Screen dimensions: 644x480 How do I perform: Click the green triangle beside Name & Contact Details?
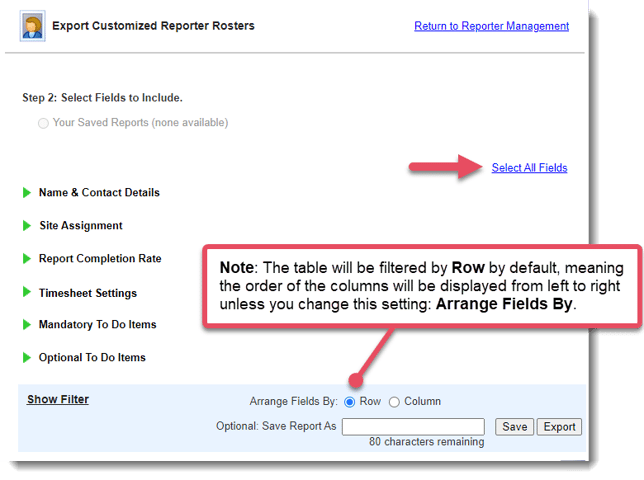pyautogui.click(x=27, y=193)
